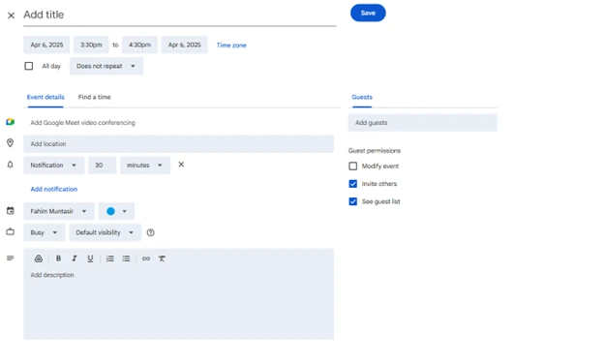
Task: Toggle underline formatting in description
Action: tap(90, 258)
